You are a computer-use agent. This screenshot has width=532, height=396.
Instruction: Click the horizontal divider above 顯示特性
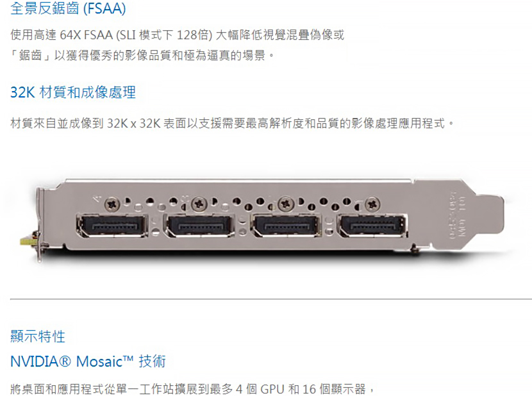[x=271, y=299]
